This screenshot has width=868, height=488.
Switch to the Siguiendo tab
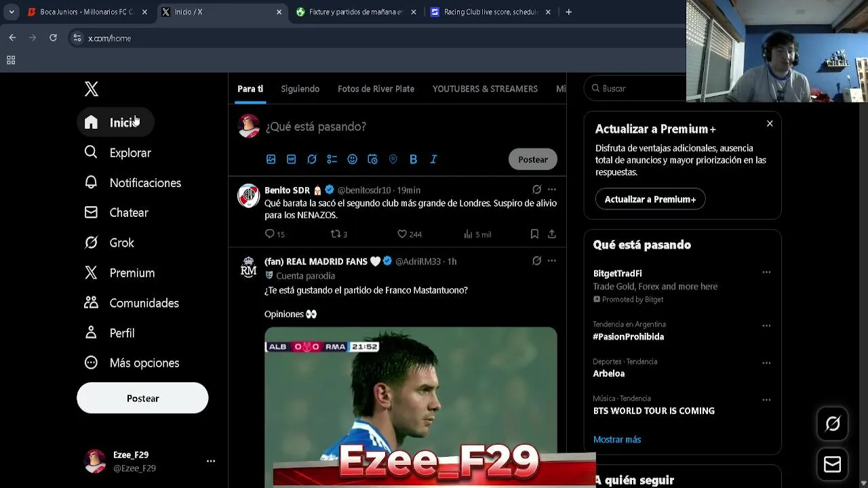pos(300,89)
